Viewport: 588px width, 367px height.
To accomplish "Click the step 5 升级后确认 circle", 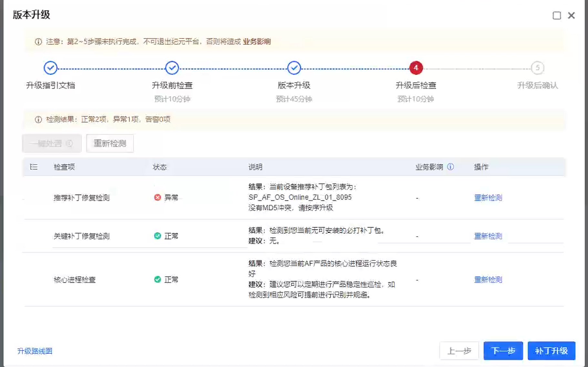I will click(x=537, y=68).
